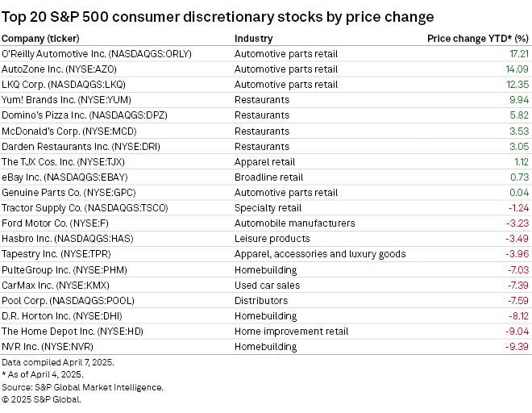The image size is (532, 413).
Task: Select the CarMax Inc. Used car sales cell
Action: 267,285
